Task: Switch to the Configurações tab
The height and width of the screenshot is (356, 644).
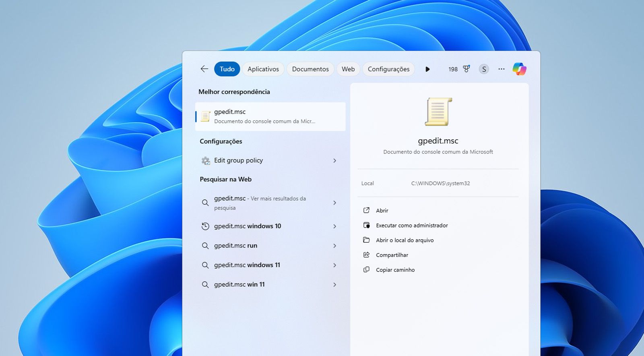Action: click(x=389, y=69)
